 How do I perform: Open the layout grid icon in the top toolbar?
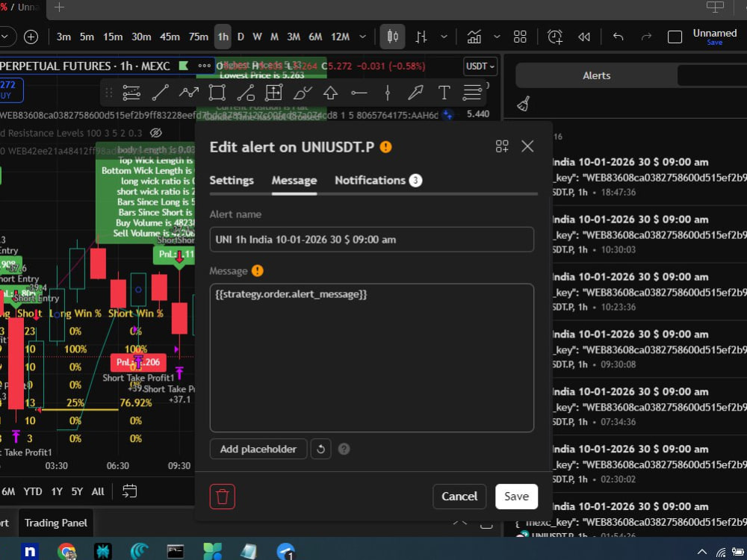520,37
